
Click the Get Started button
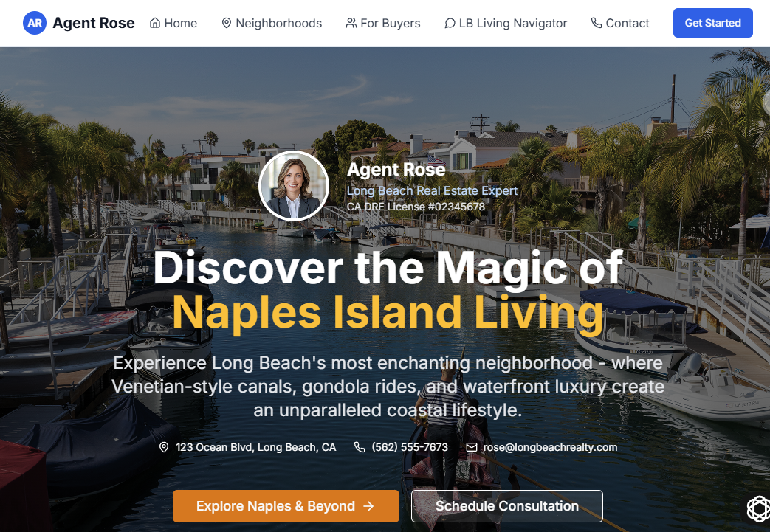[712, 23]
